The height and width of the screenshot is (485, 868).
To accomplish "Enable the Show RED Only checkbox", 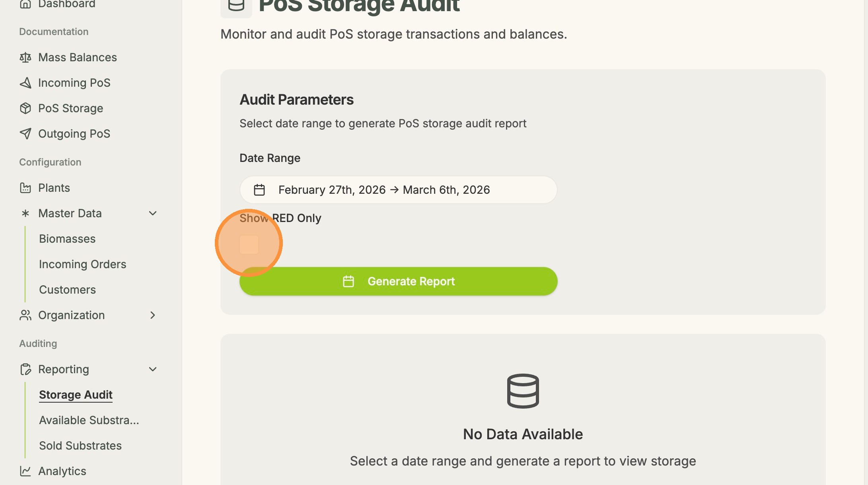I will pos(249,244).
